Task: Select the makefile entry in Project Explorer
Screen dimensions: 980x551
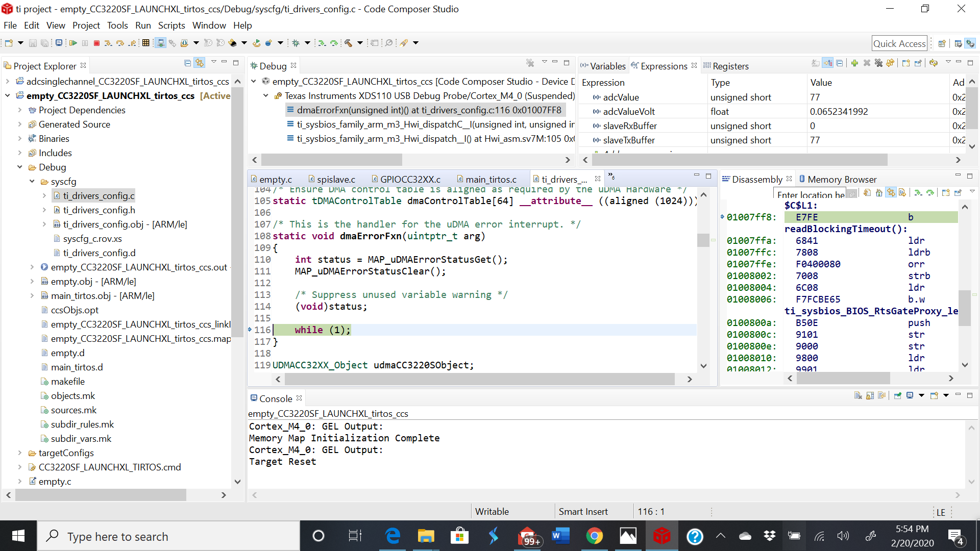Action: pos(62,382)
